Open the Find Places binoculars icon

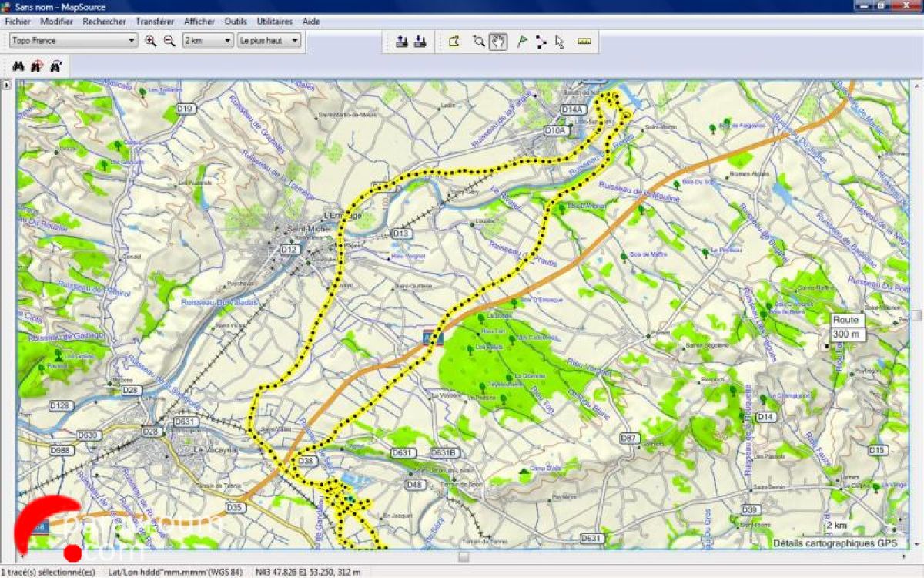18,66
